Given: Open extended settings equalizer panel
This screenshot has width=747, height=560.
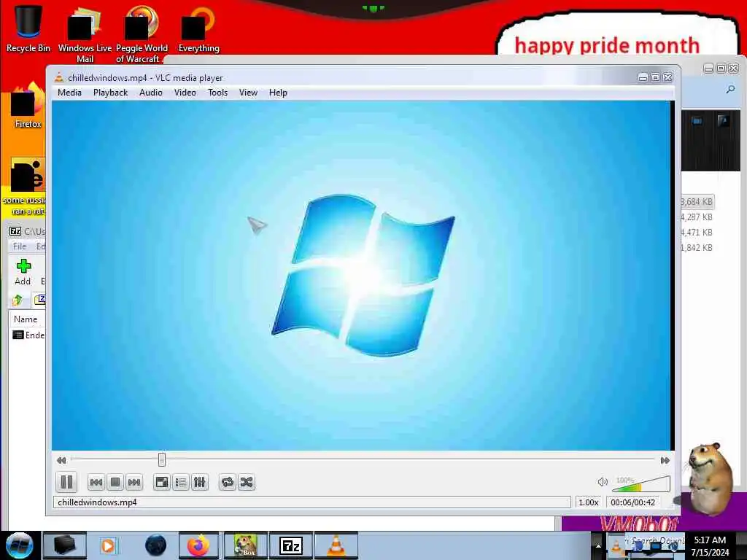Looking at the screenshot, I should (x=200, y=483).
